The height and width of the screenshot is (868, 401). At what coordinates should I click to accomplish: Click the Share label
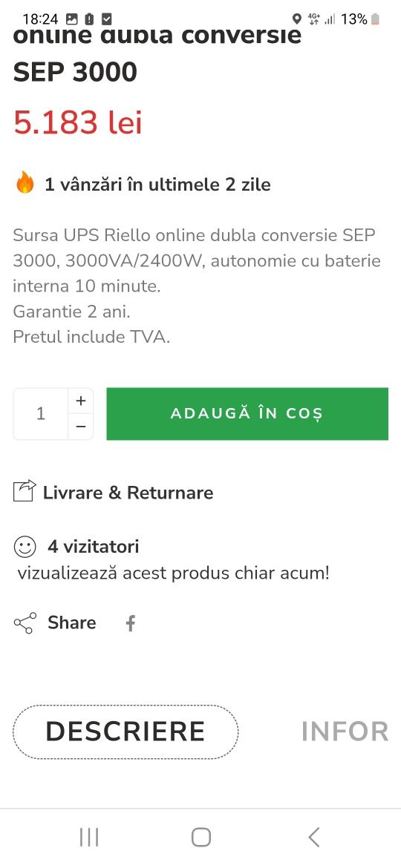(71, 622)
